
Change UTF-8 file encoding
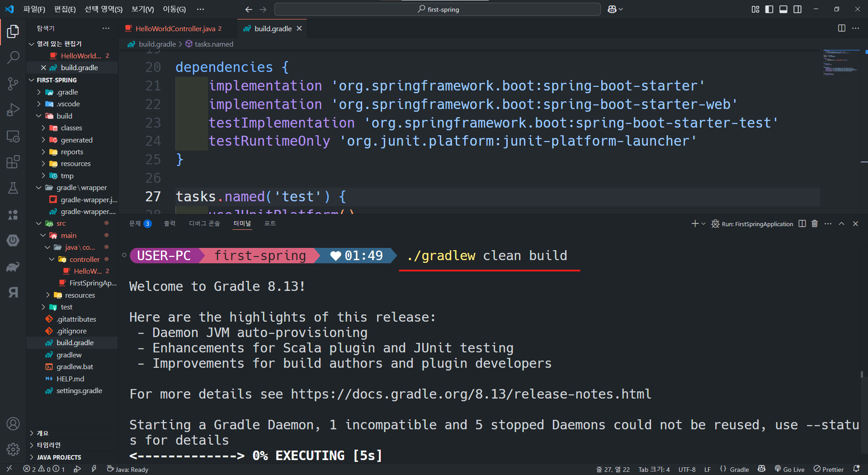[x=687, y=469]
